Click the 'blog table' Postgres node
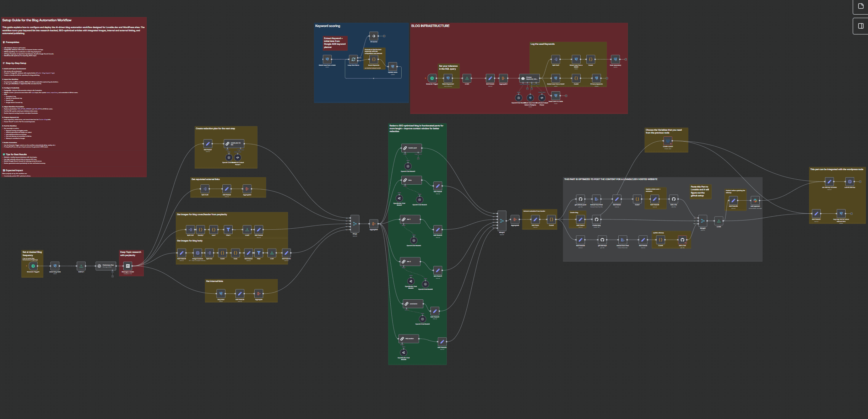This screenshot has height=419, width=868. (x=221, y=293)
